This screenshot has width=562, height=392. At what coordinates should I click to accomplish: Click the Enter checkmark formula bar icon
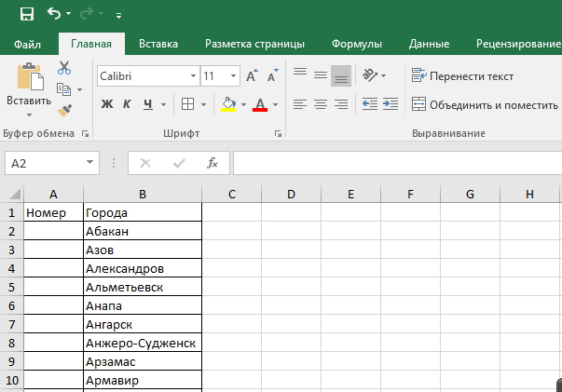coord(179,163)
